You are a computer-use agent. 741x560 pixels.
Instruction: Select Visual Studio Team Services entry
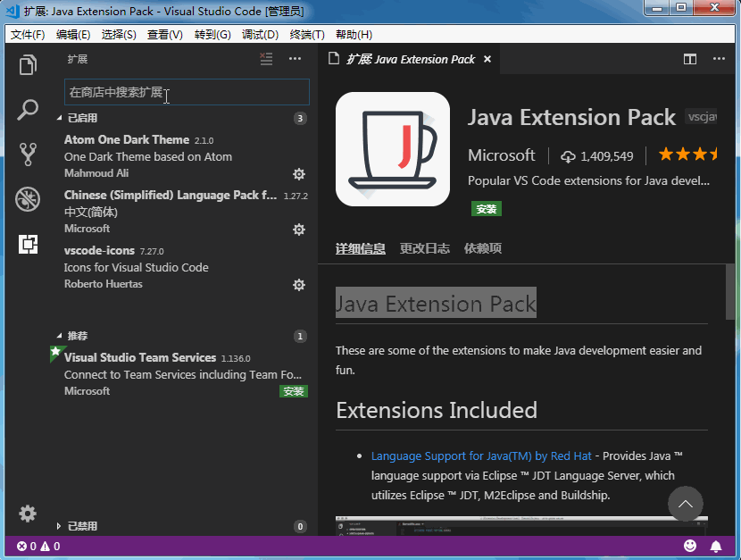186,374
